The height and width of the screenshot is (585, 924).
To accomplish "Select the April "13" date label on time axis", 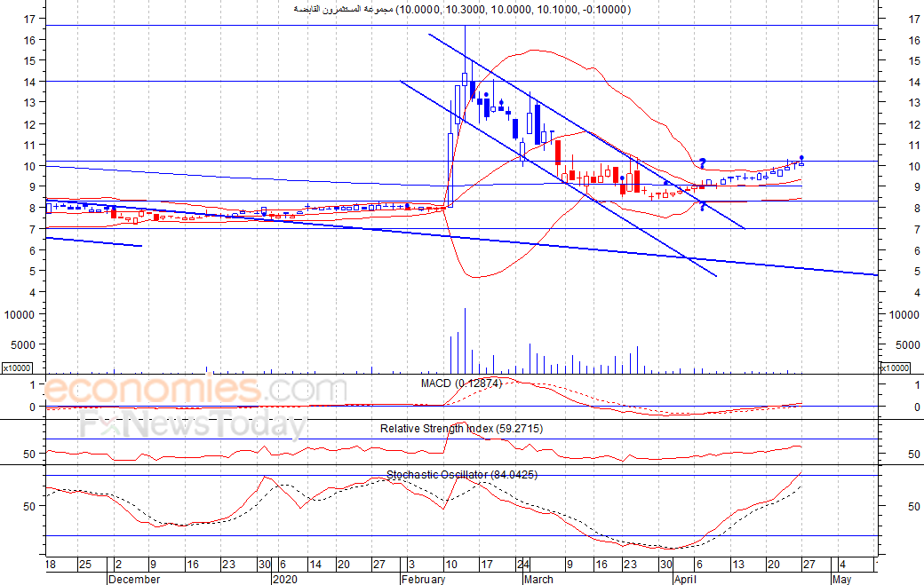I will [738, 565].
